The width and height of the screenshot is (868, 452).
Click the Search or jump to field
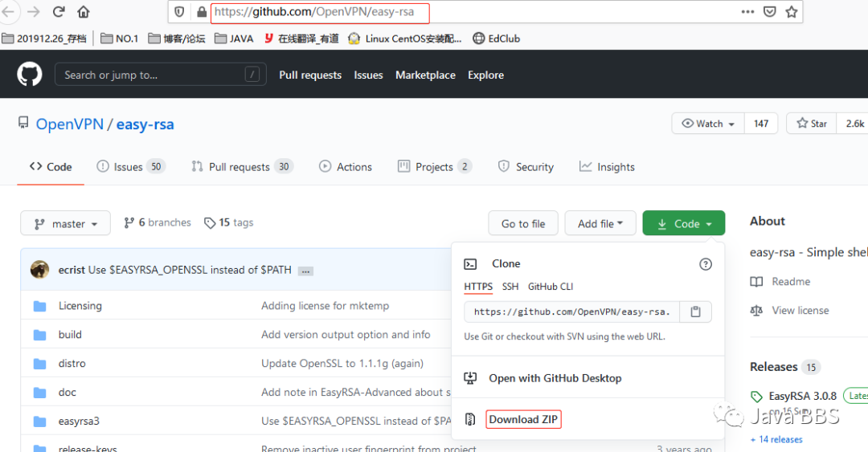161,74
